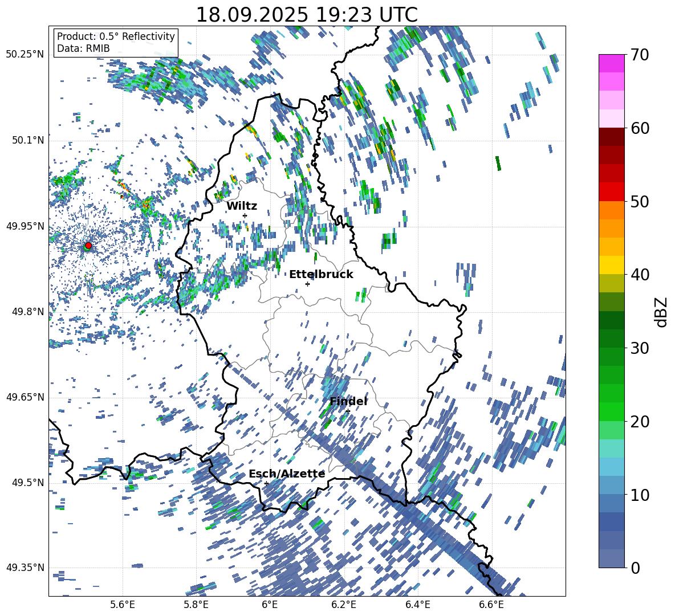
Task: Click the 6.4°E longitude label
Action: pyautogui.click(x=417, y=605)
